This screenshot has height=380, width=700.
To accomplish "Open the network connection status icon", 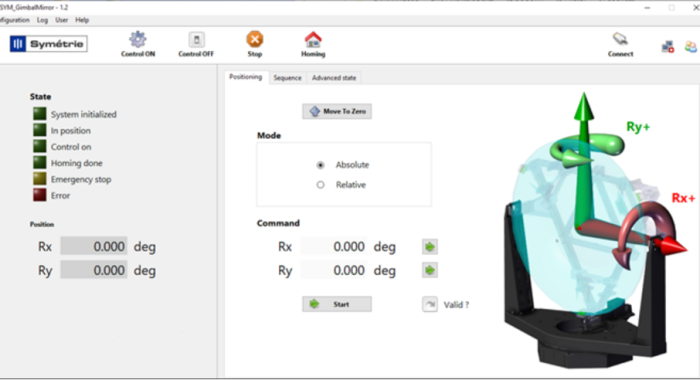I will tap(668, 46).
